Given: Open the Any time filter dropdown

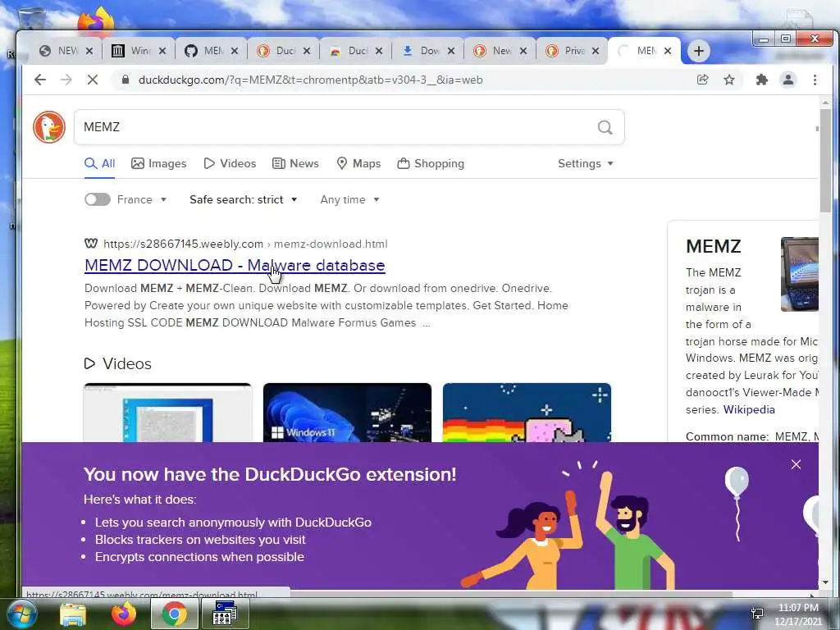Looking at the screenshot, I should tap(349, 199).
